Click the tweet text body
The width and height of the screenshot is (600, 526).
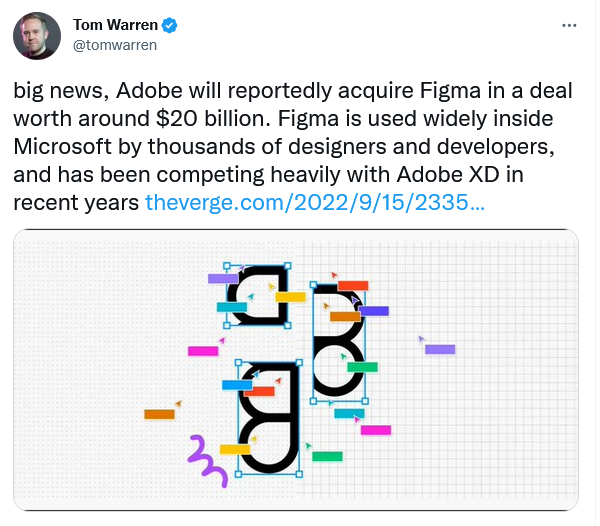point(293,146)
